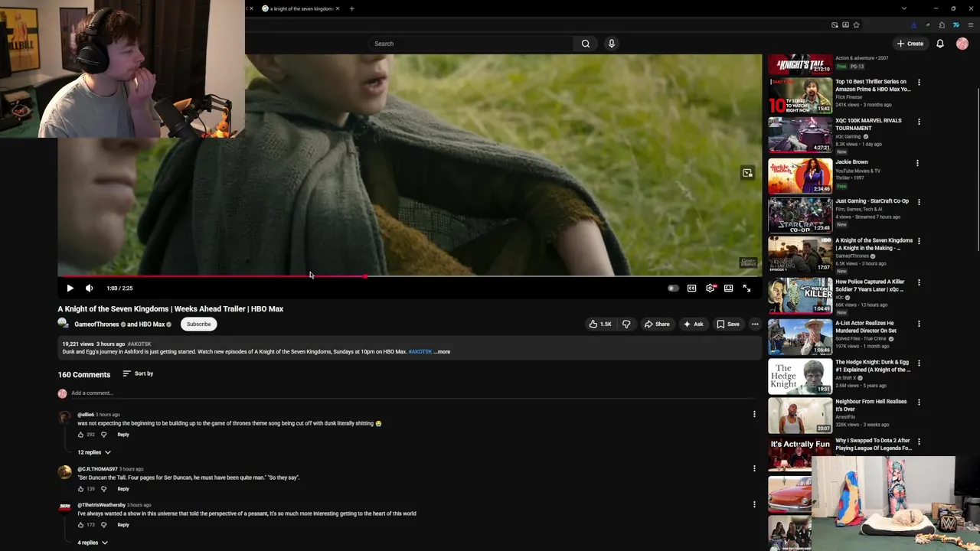
Task: Expand 4 replies under TihetrisWeathersby comment
Action: (x=93, y=543)
